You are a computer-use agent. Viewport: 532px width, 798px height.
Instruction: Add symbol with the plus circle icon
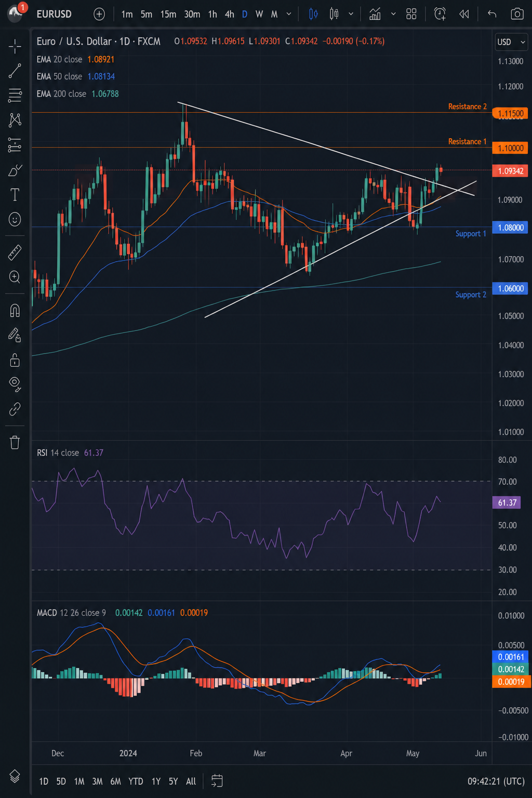pyautogui.click(x=99, y=14)
